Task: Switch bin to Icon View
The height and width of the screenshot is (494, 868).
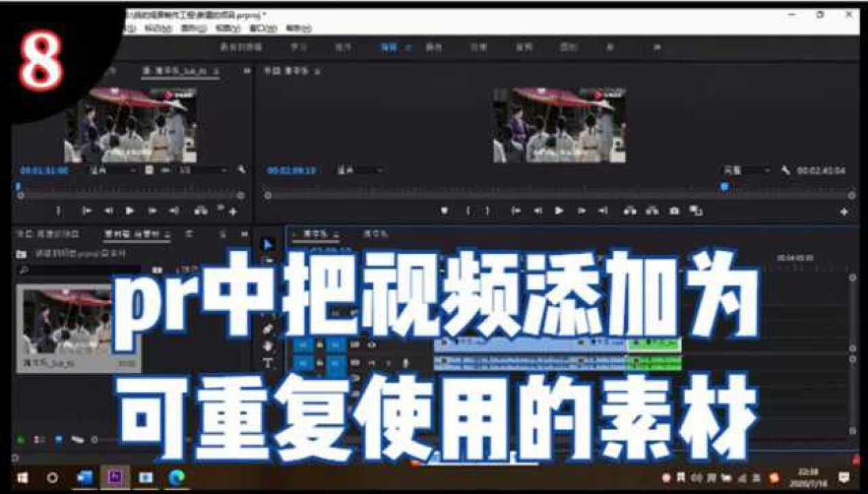Action: tap(58, 439)
